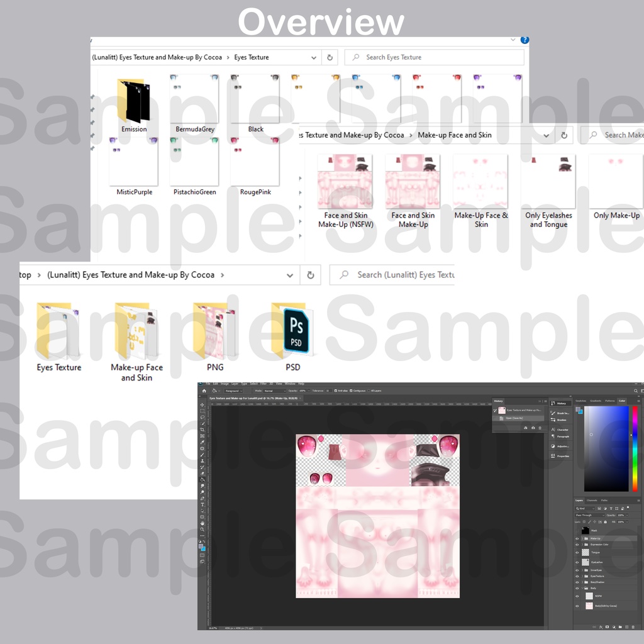The image size is (644, 644).
Task: Expand the Expression Color group
Action: coord(582,545)
